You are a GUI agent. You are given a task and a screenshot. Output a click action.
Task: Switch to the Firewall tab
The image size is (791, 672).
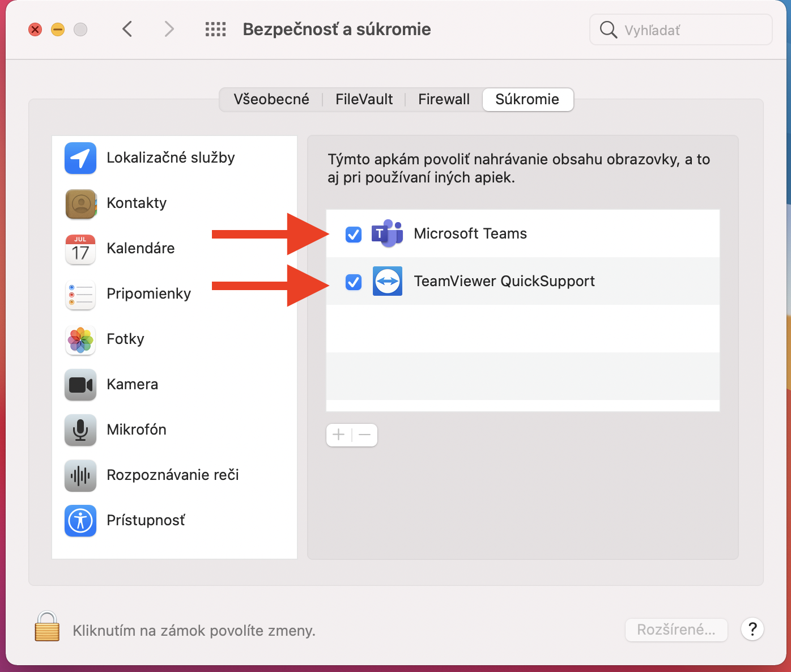444,100
